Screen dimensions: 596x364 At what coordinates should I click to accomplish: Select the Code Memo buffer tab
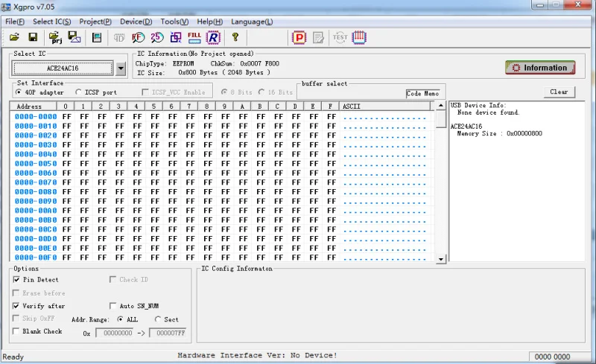pos(422,94)
